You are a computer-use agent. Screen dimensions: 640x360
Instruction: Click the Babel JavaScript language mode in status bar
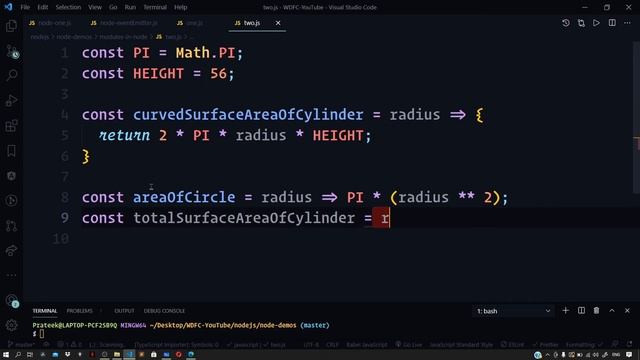tap(367, 345)
